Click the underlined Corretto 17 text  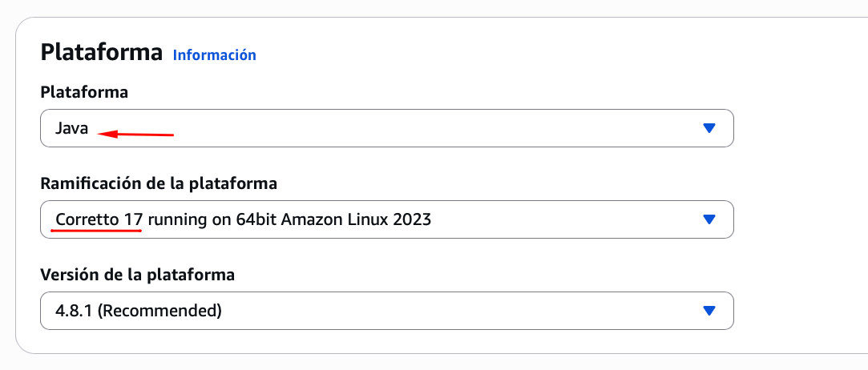point(98,219)
